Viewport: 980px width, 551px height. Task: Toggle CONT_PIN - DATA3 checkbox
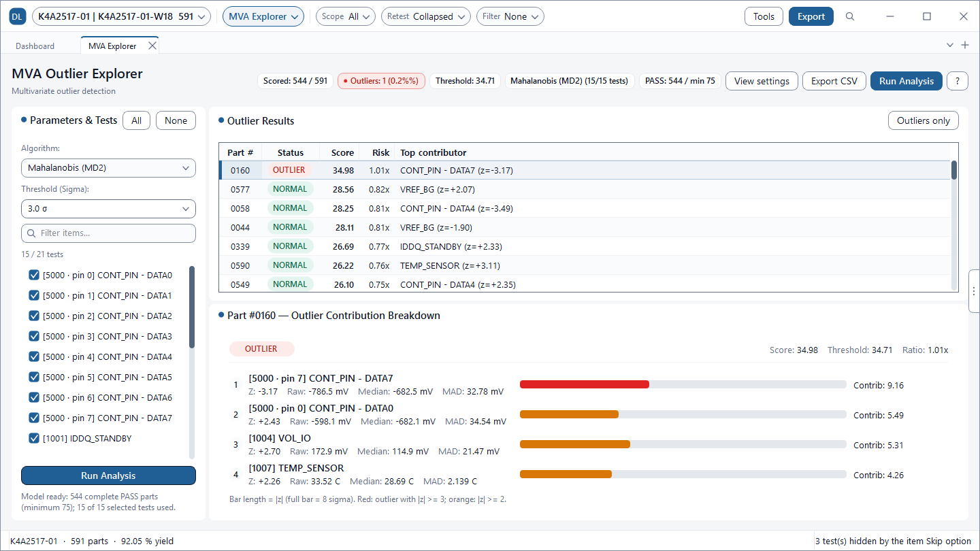[x=34, y=336]
